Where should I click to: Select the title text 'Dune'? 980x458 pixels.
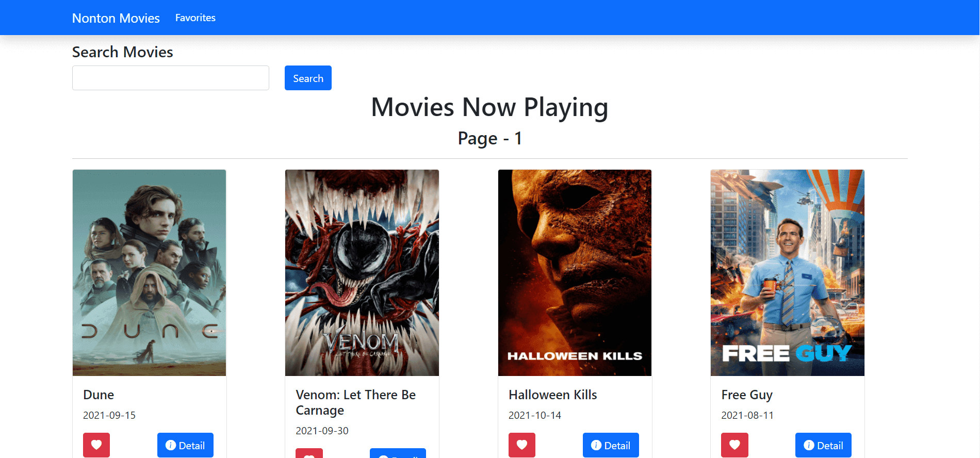(99, 395)
